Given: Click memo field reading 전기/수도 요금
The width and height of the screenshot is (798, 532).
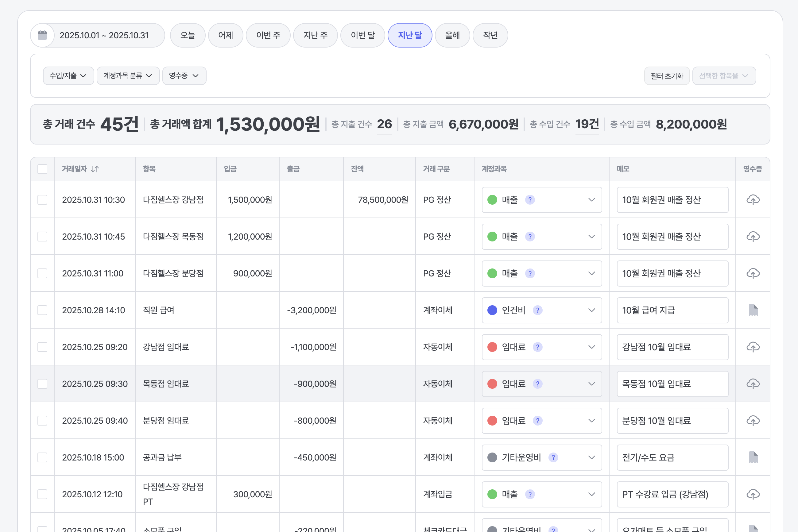Looking at the screenshot, I should click(672, 457).
